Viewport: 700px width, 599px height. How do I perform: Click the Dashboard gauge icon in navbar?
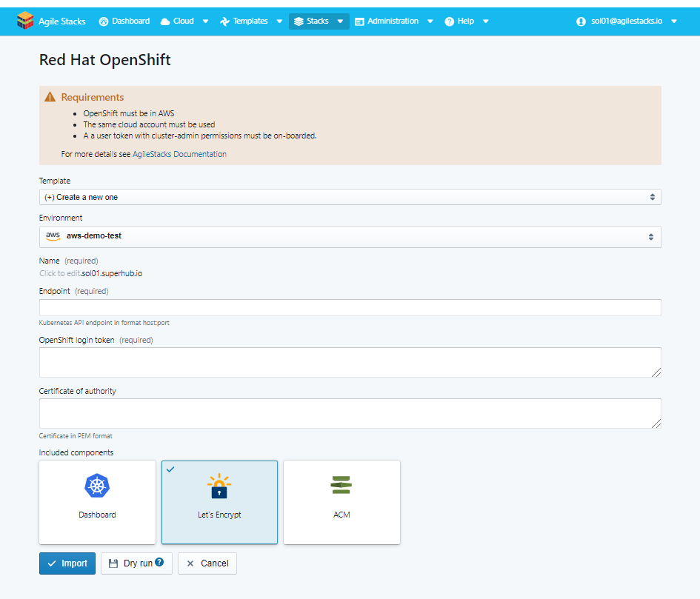[104, 21]
